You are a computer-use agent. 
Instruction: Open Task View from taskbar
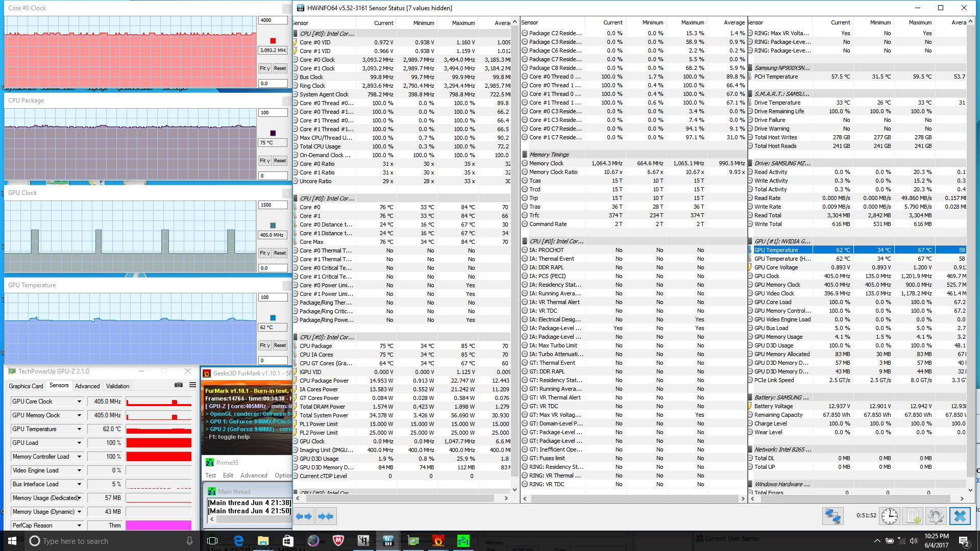(213, 541)
